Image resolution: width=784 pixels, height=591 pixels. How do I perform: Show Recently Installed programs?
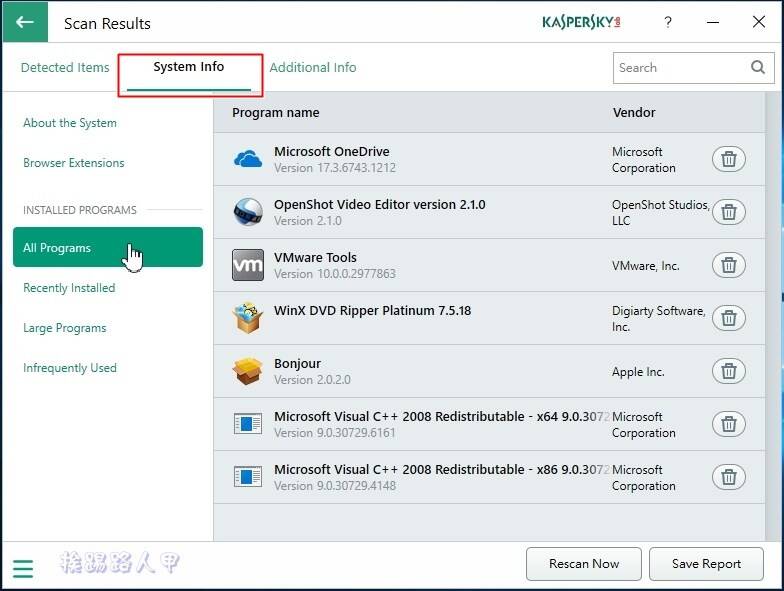click(69, 288)
